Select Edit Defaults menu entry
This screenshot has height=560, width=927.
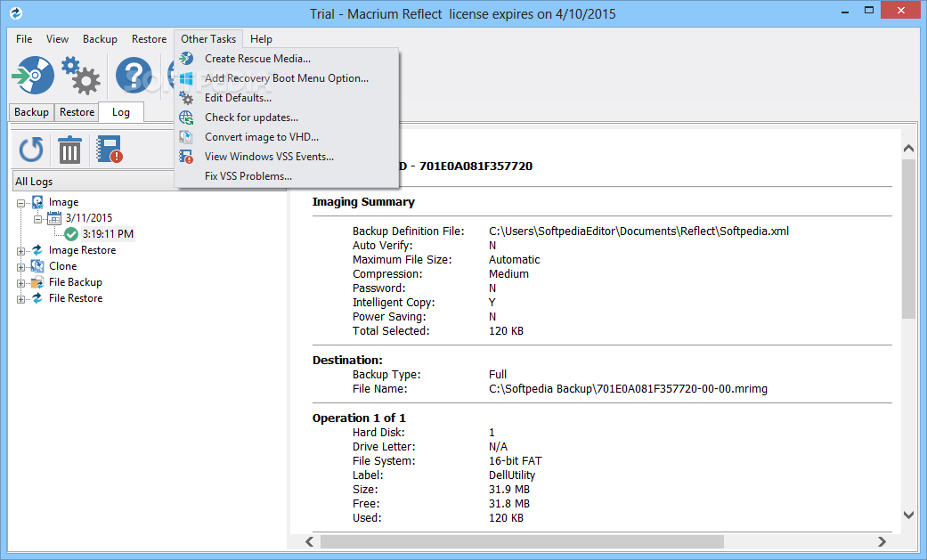coord(287,98)
